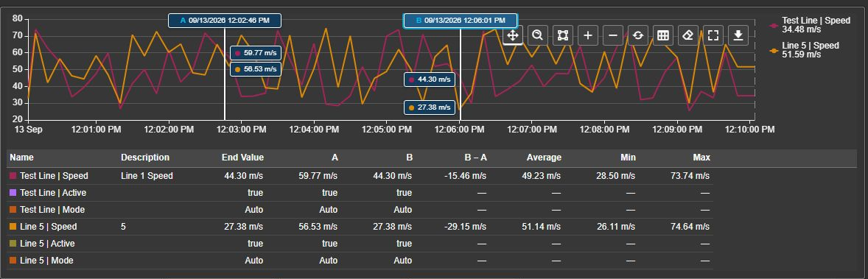This screenshot has height=279, width=868.
Task: Sort by the Name column header
Action: pos(21,158)
